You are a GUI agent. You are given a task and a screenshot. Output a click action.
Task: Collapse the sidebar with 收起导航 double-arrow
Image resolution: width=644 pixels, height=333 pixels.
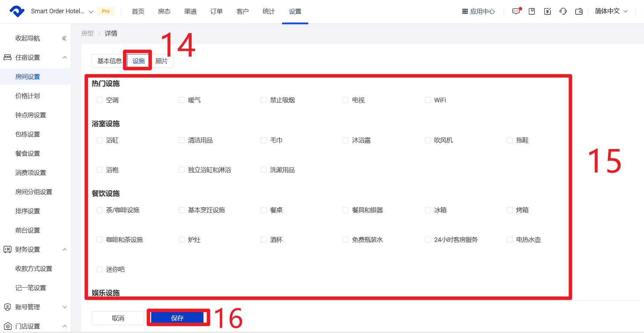[x=64, y=38]
